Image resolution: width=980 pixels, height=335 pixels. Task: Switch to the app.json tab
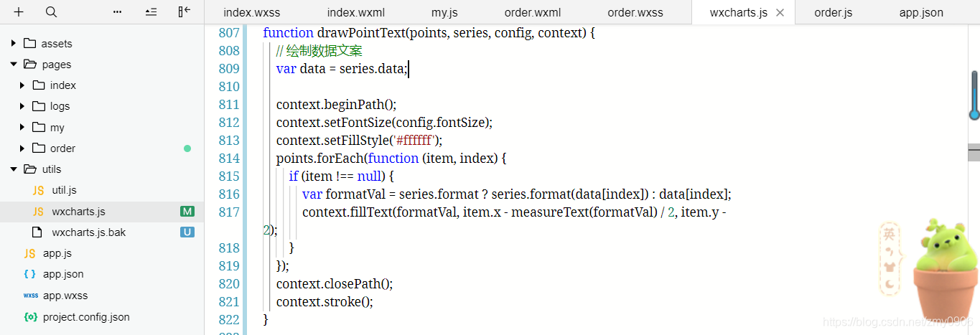coord(921,12)
